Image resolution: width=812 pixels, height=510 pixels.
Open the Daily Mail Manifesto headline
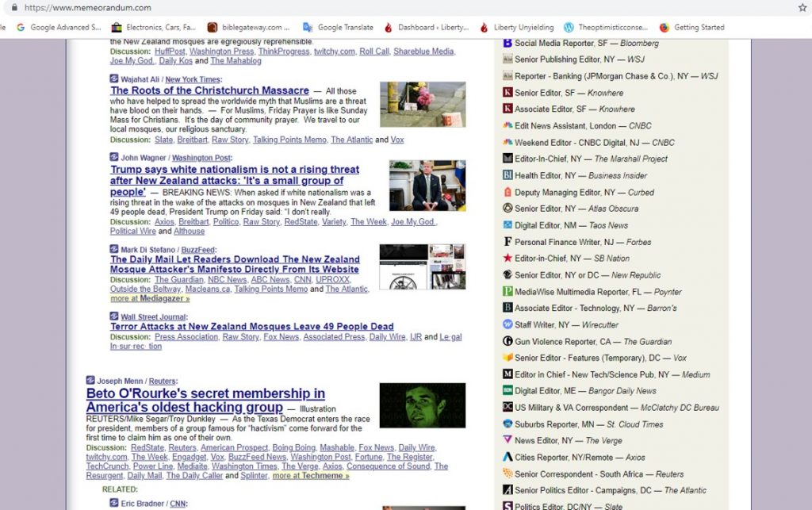(x=235, y=264)
